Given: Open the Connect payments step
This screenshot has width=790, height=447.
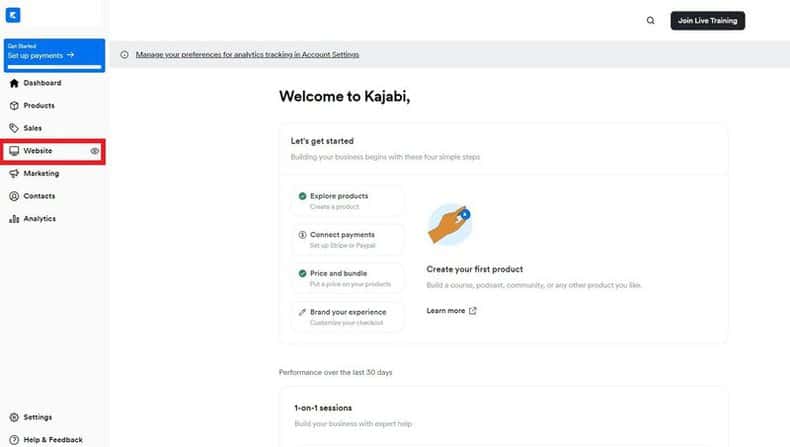Looking at the screenshot, I should coord(347,239).
